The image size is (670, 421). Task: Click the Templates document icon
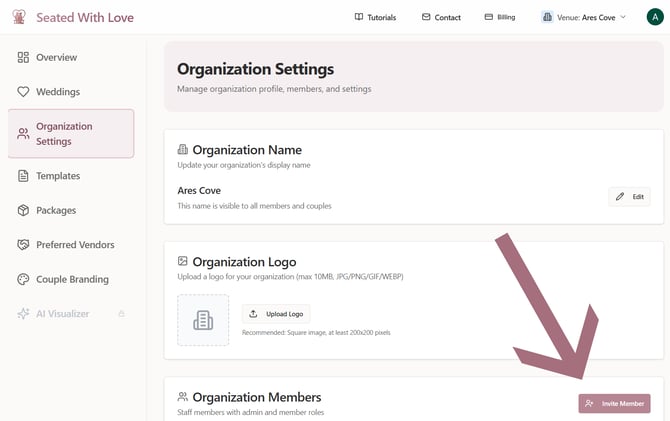coord(23,176)
